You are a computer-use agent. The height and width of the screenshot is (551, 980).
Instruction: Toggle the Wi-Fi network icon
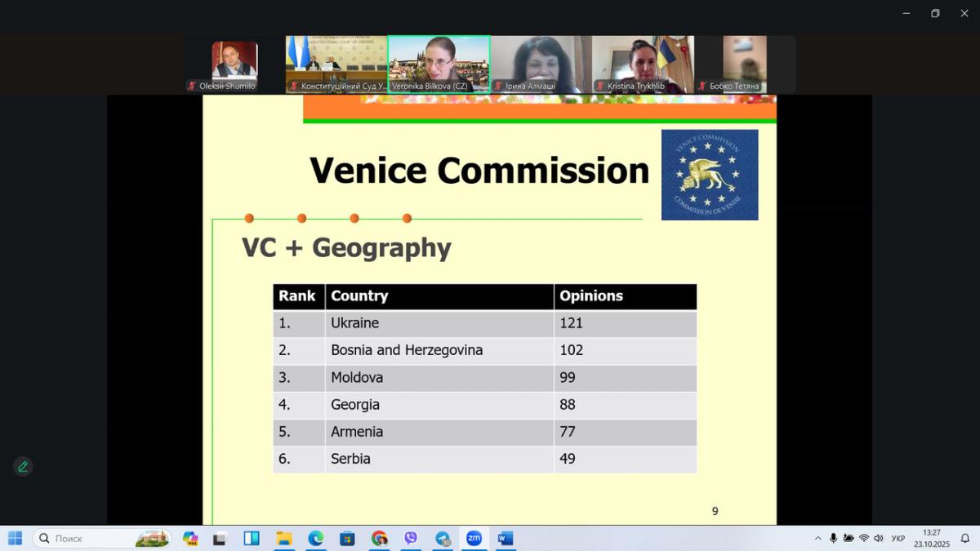click(864, 538)
